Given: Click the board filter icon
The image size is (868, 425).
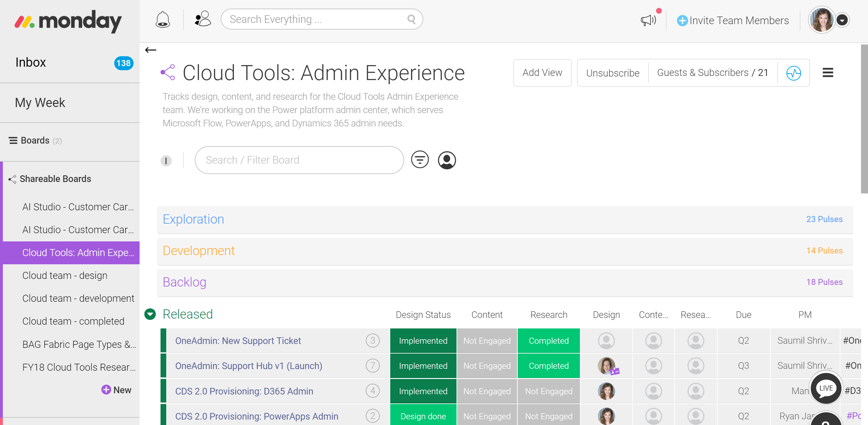Looking at the screenshot, I should (419, 160).
